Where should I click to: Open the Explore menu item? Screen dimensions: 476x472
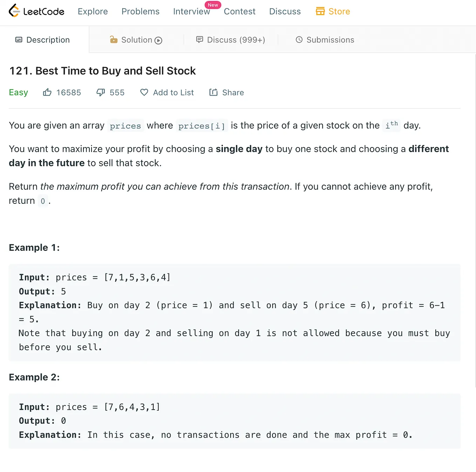coord(93,12)
